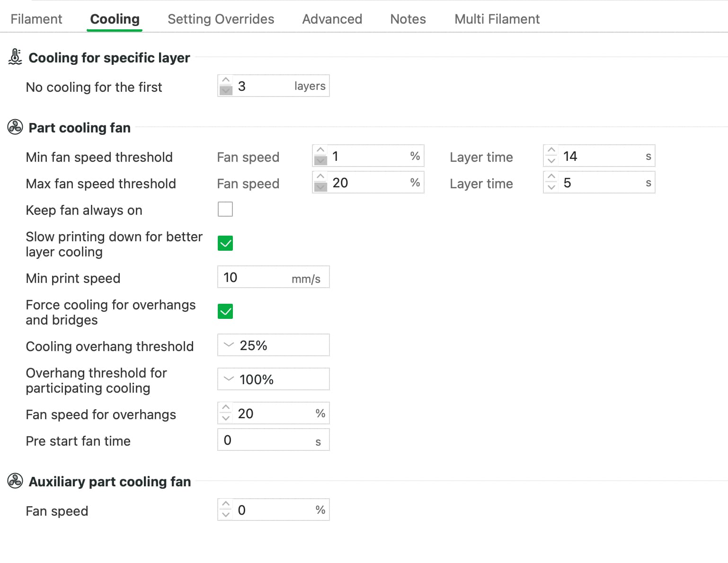This screenshot has height=563, width=728.
Task: Decrease Auxiliary fan speed value
Action: tap(226, 515)
